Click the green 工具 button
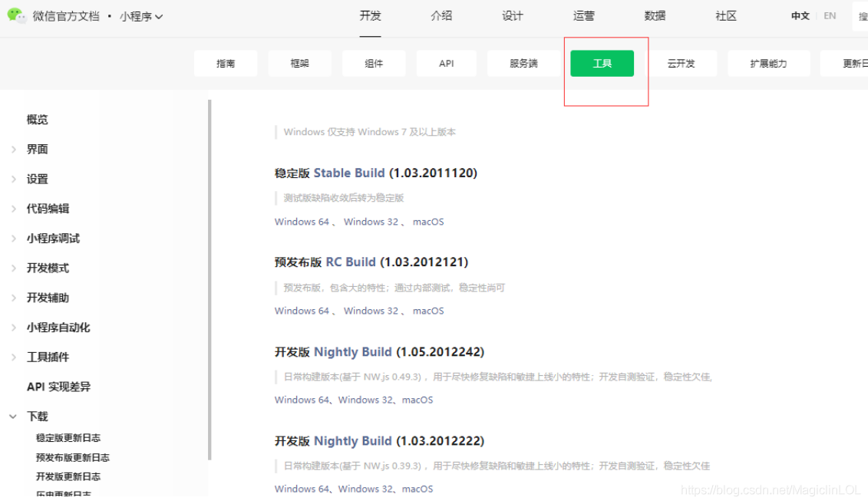Viewport: 868px width, 504px height. click(x=602, y=64)
